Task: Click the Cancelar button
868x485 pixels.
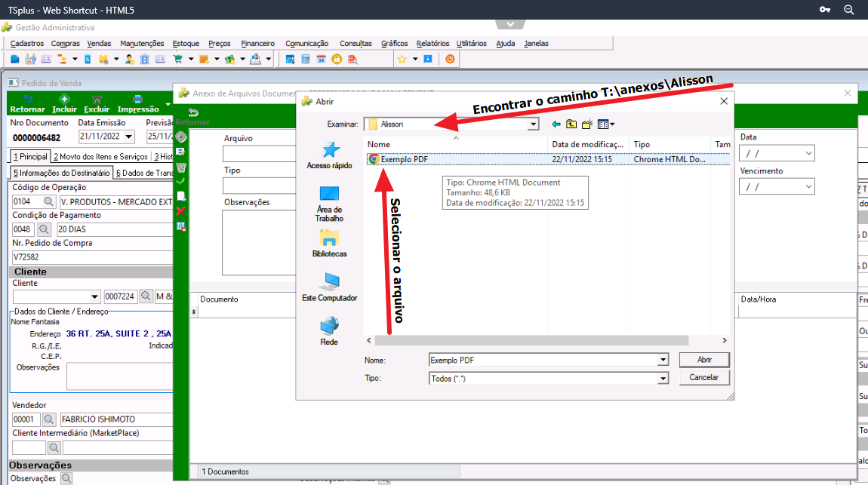Action: tap(704, 377)
